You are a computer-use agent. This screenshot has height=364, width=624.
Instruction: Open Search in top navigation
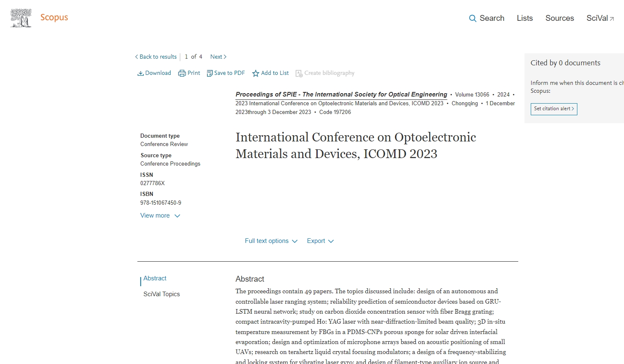point(487,18)
